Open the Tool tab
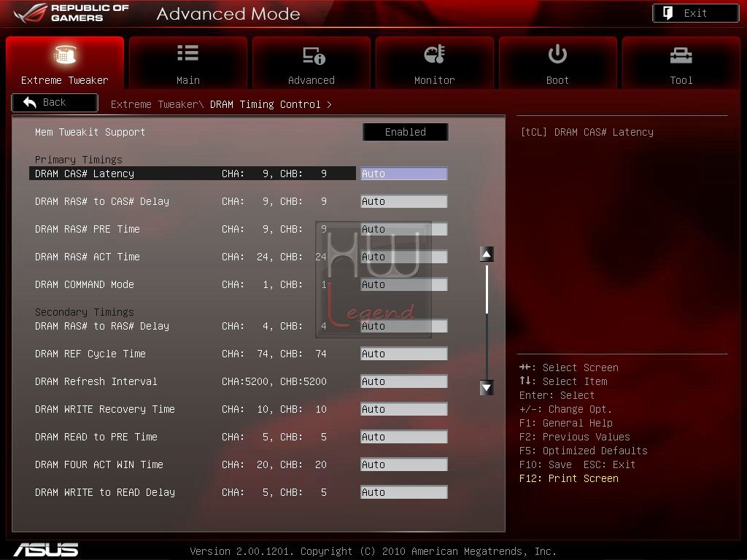The image size is (747, 560). 681,63
